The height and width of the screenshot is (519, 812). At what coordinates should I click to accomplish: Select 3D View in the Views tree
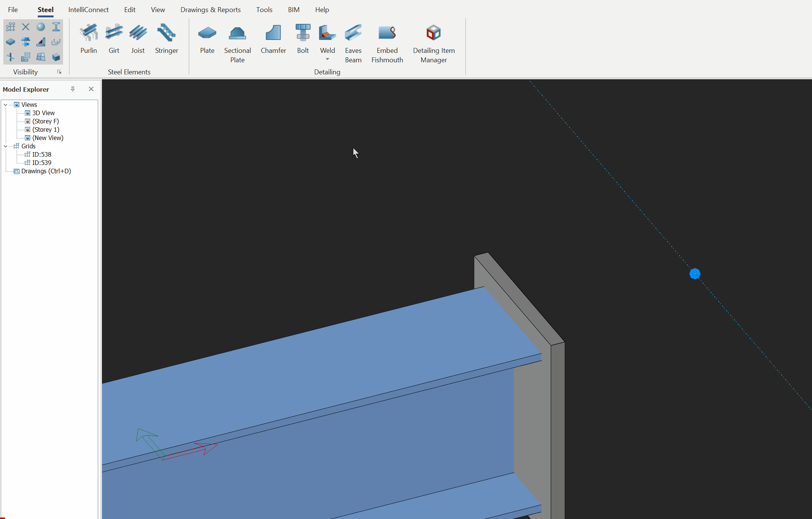click(x=43, y=113)
